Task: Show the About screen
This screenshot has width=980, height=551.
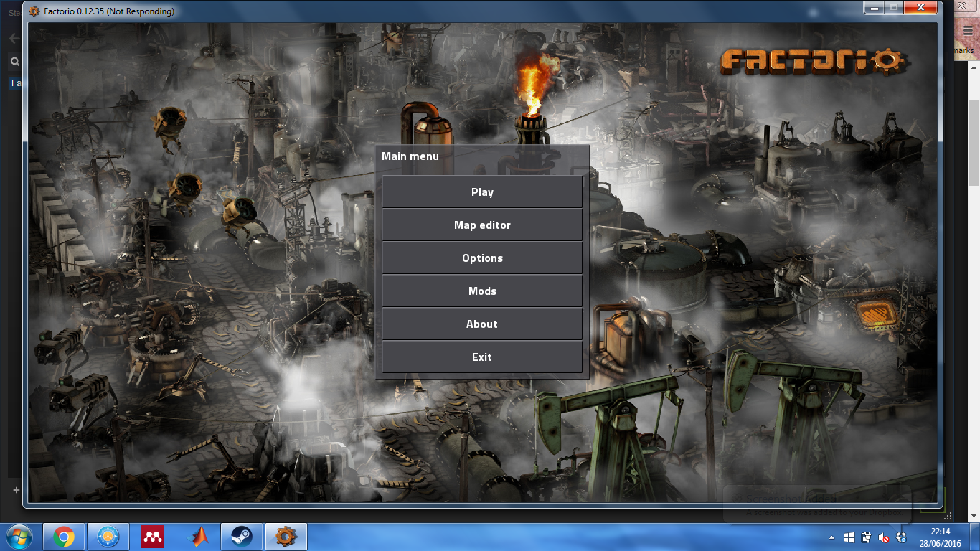Action: (x=482, y=324)
